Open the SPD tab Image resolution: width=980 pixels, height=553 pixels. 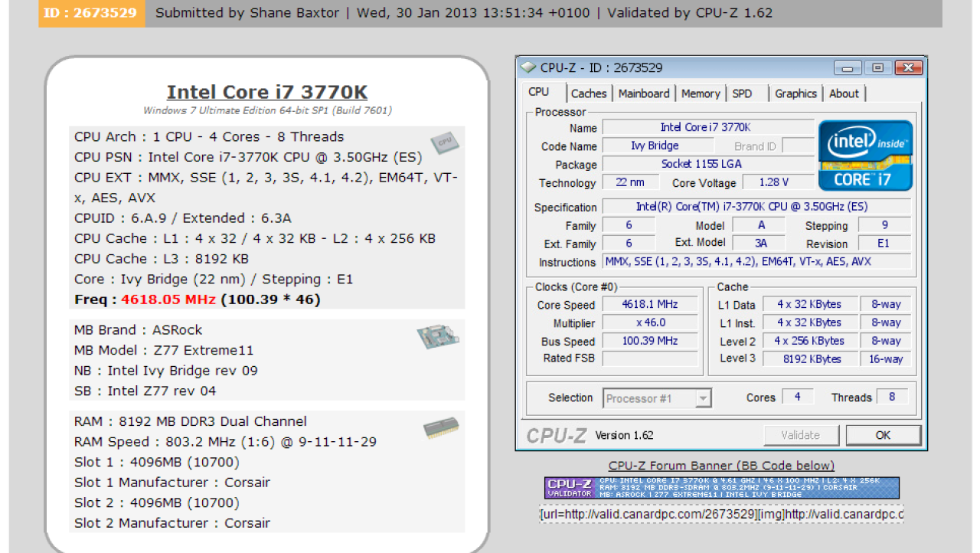742,93
